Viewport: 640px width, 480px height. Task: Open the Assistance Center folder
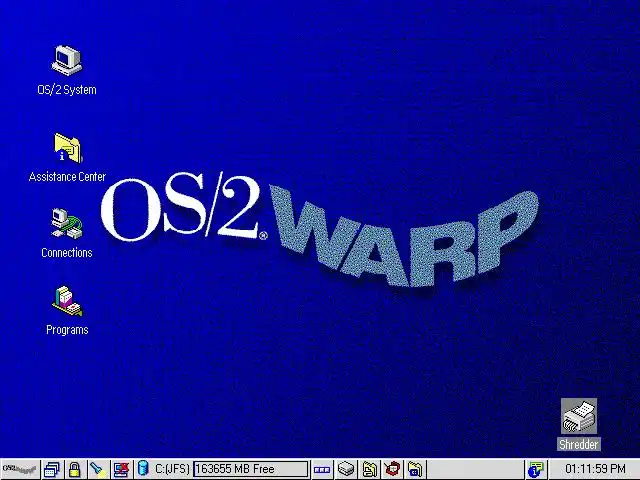coord(68,148)
